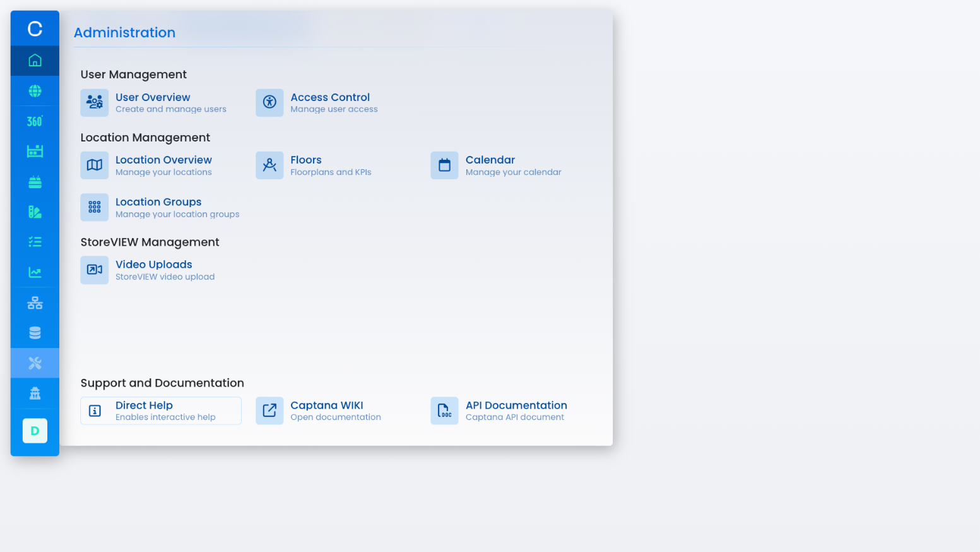980x552 pixels.
Task: Click the Location Overview map icon
Action: pyautogui.click(x=95, y=165)
